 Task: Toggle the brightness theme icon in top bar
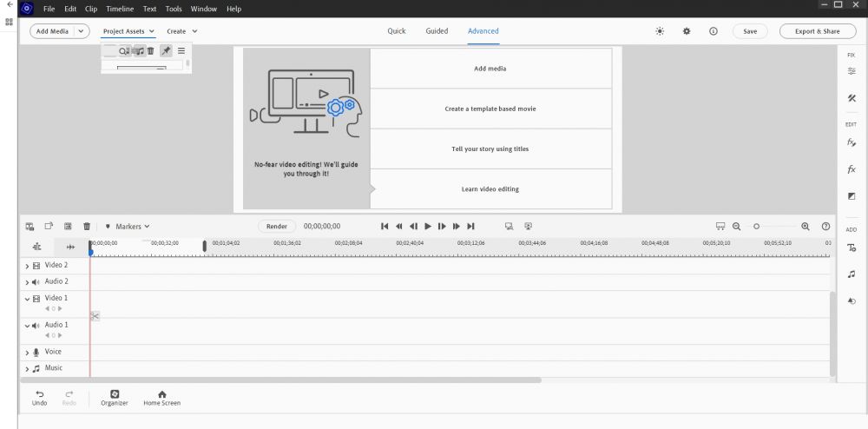(660, 31)
